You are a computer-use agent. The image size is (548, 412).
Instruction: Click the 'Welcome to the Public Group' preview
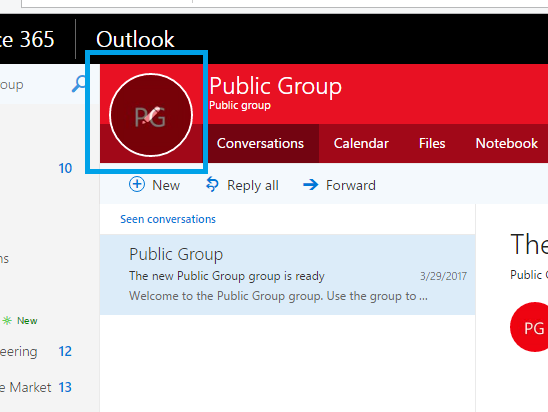[x=278, y=296]
